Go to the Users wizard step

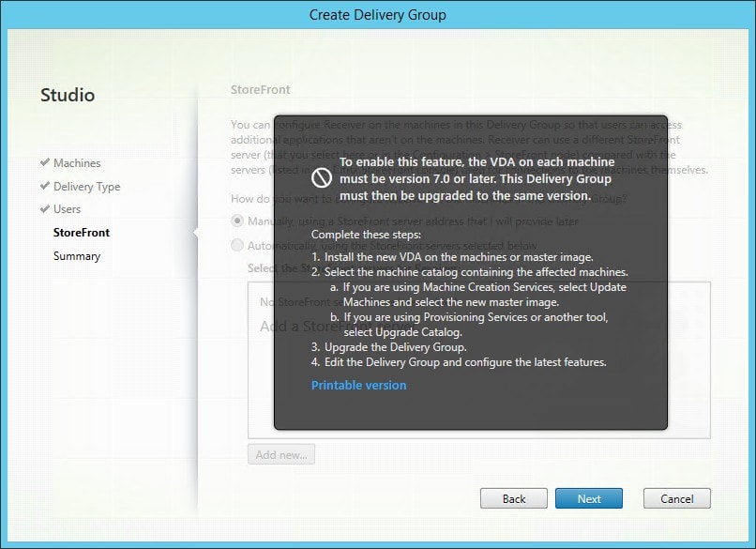pos(67,209)
